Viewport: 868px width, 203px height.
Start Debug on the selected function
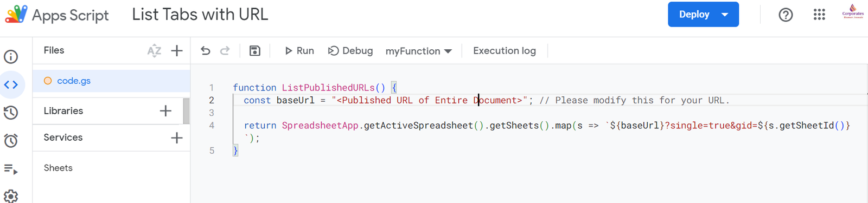[x=350, y=51]
